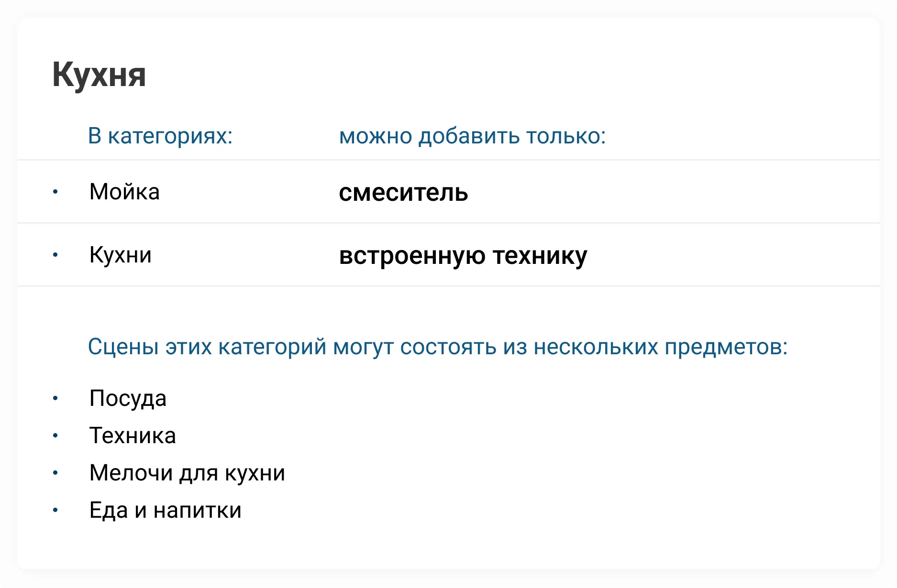Choose the Техника list item
Image resolution: width=897 pixels, height=588 pixels.
(x=133, y=436)
